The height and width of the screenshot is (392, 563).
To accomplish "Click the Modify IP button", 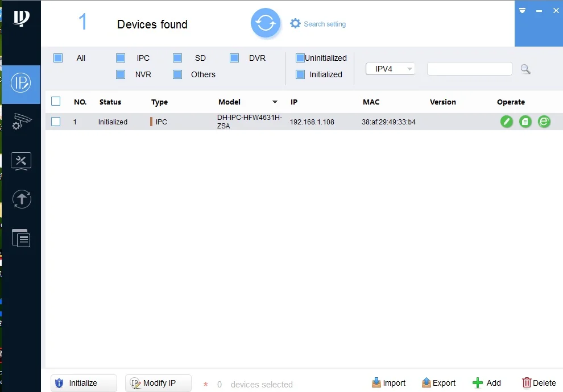I will click(x=158, y=383).
